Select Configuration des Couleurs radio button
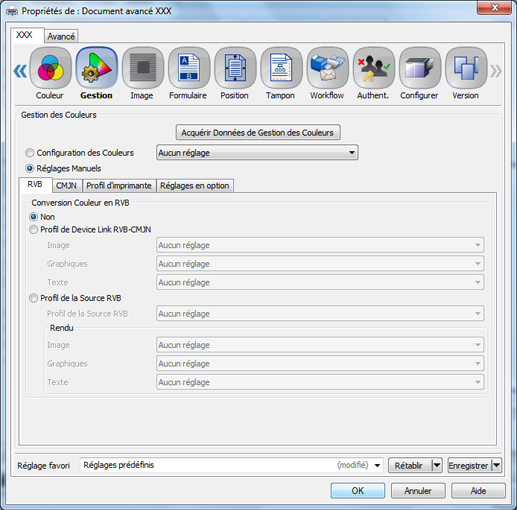 [30, 153]
